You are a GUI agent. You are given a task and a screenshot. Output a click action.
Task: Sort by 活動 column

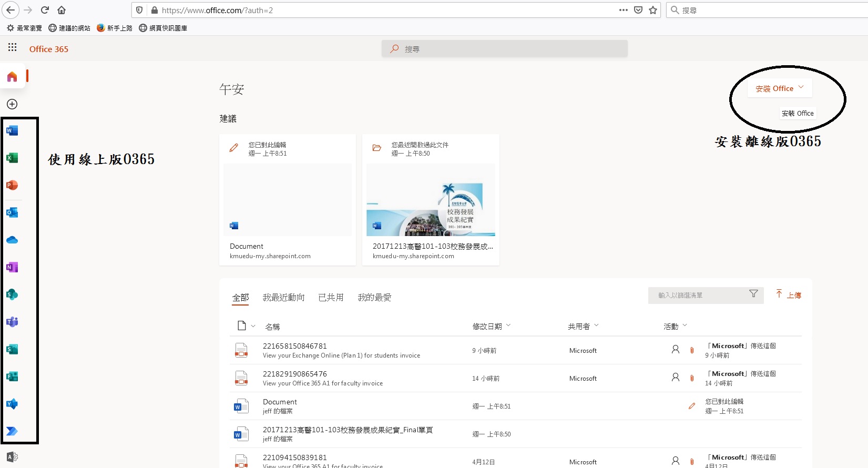(675, 327)
